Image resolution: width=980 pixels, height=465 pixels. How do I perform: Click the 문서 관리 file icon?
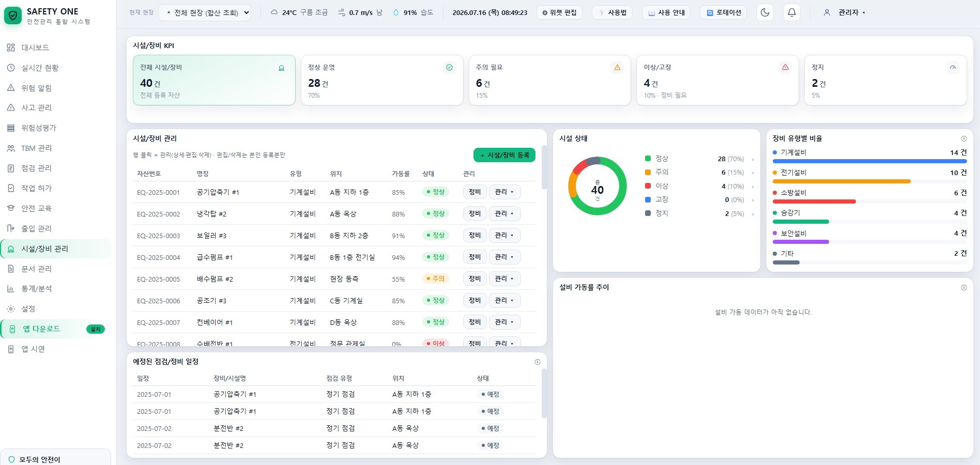(x=11, y=269)
